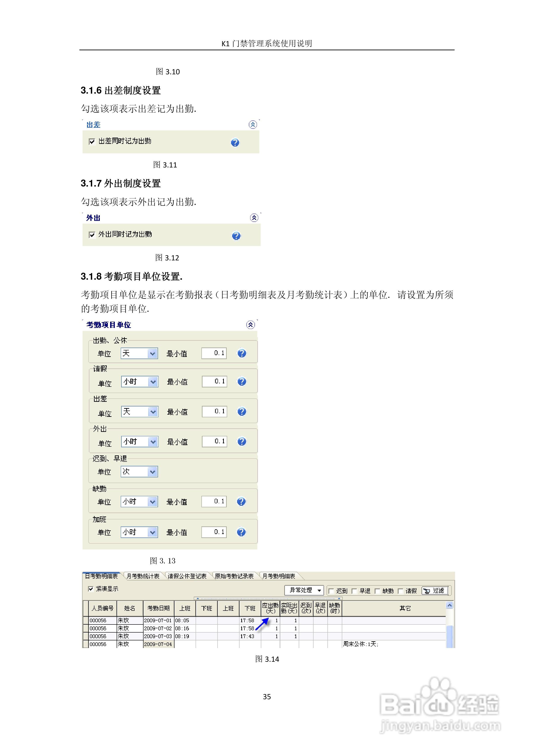Click the 考勤日期 column header

pyautogui.click(x=158, y=608)
